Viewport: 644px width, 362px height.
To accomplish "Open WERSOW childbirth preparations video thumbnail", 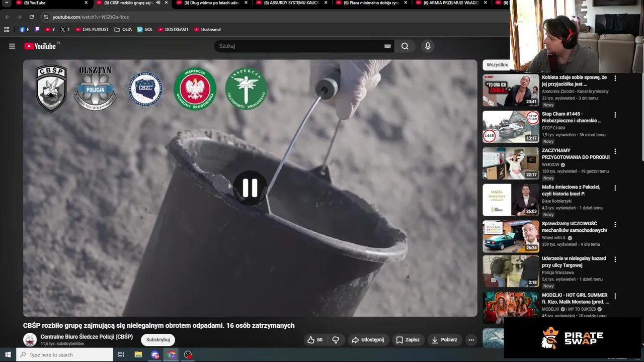I will 511,163.
